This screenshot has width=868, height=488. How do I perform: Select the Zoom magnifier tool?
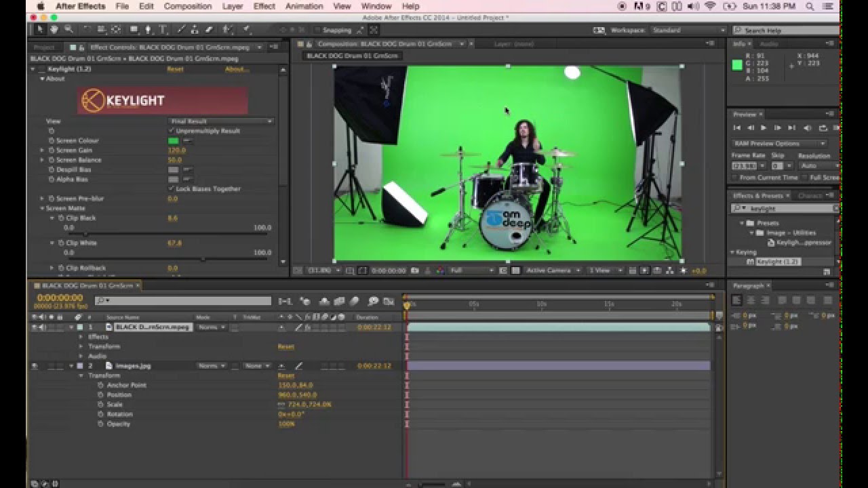[x=68, y=30]
